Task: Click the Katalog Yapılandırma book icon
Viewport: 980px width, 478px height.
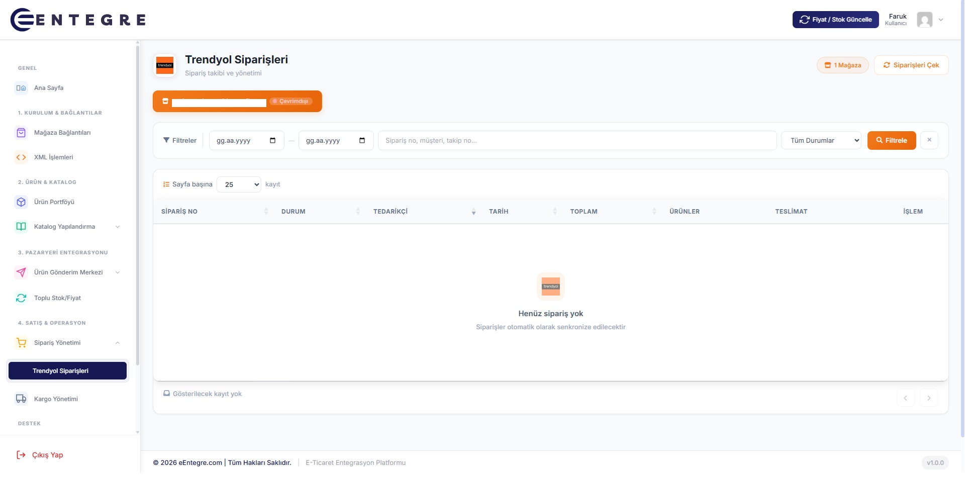Action: [21, 227]
